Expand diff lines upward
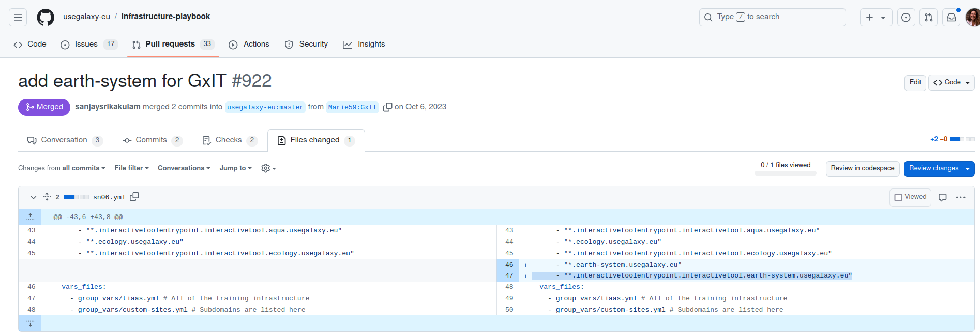This screenshot has width=980, height=335. click(x=30, y=217)
